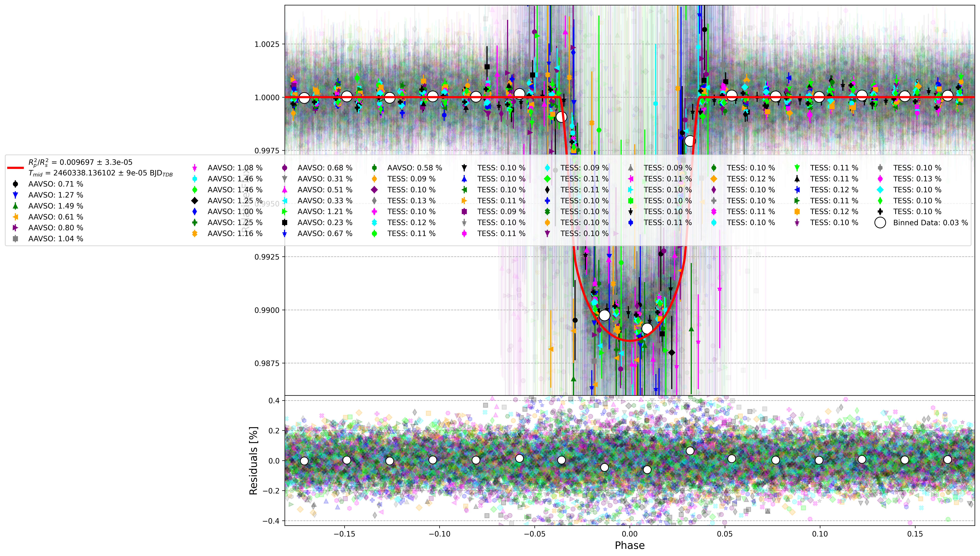Click the 'Residuals [%]' y-axis label
Viewport: 980px width, 556px height.
coord(253,461)
